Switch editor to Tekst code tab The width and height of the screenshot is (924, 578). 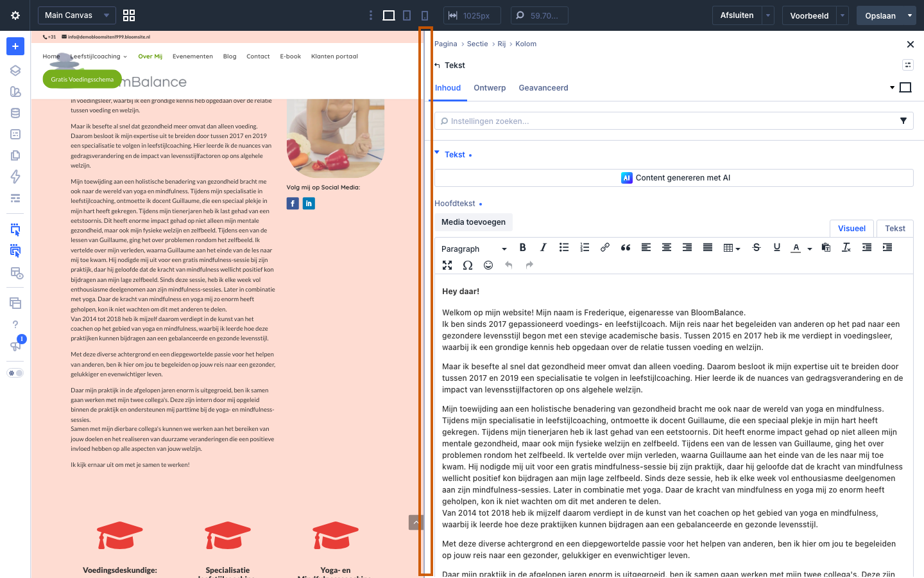tap(895, 229)
